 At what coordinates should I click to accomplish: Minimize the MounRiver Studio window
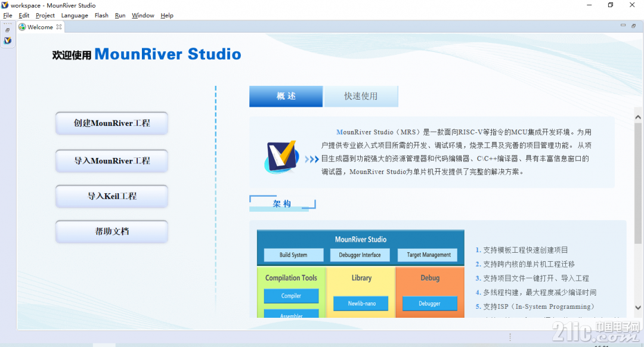589,5
